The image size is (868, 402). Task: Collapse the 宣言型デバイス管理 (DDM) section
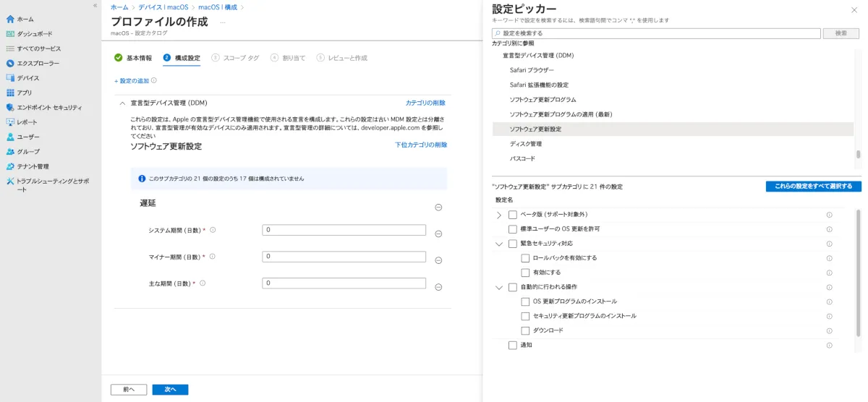point(122,103)
